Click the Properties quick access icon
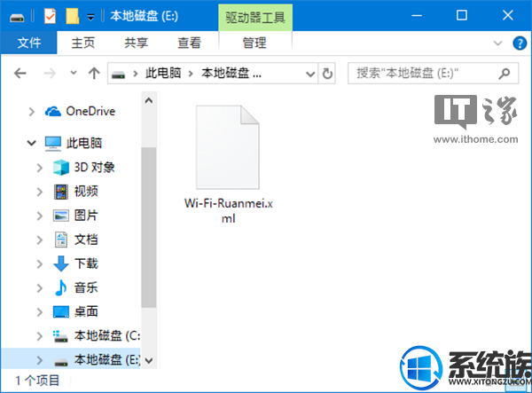The image size is (532, 393). coord(50,16)
